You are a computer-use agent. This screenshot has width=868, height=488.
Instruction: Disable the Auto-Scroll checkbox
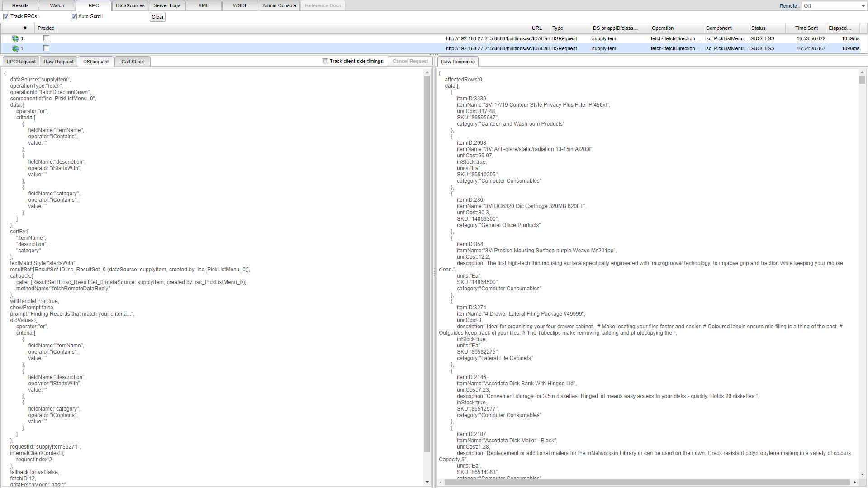74,17
